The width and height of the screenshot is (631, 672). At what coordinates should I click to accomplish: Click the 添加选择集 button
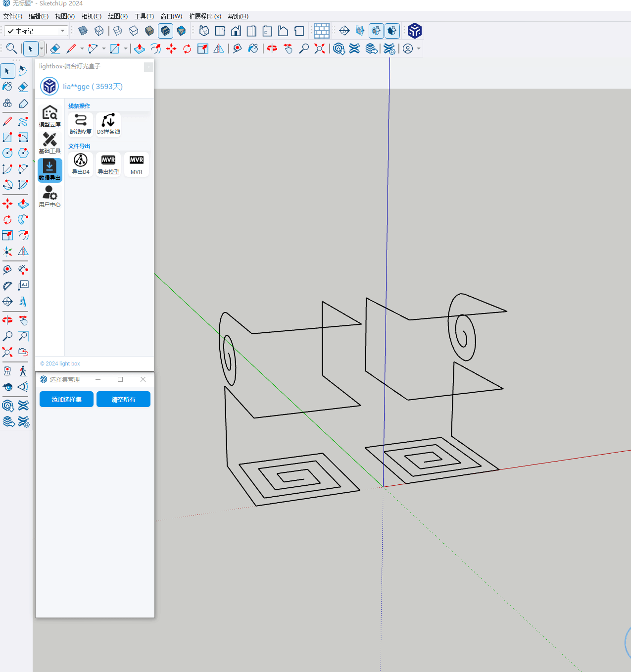click(66, 399)
